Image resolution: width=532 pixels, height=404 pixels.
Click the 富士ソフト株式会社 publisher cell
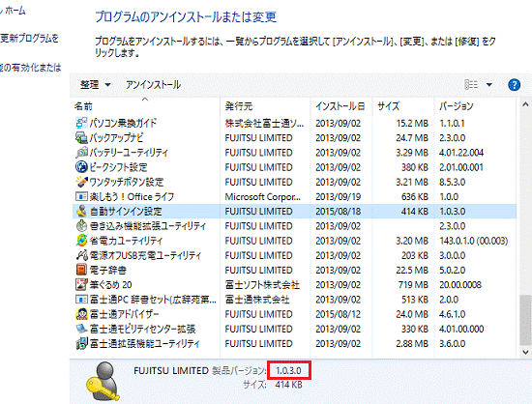[x=262, y=285]
